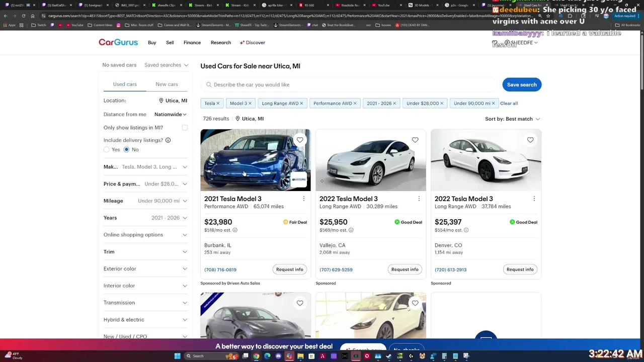This screenshot has height=362, width=644.
Task: Click the CarGurus logo
Action: 118,43
